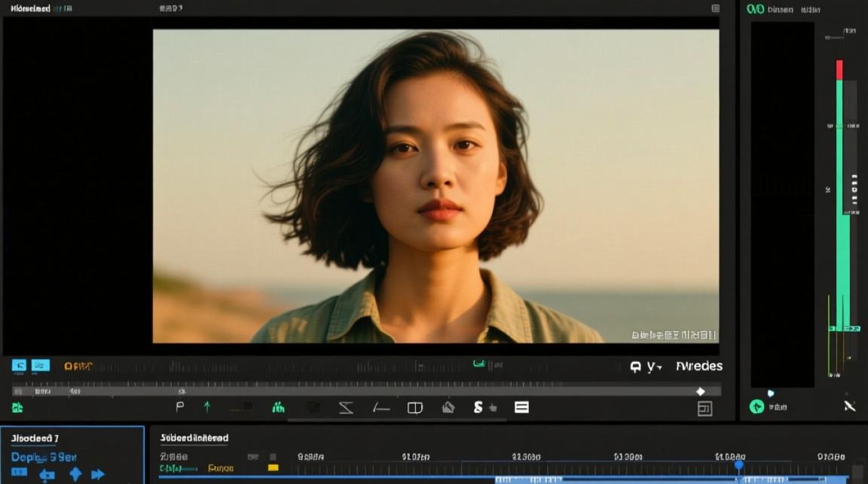Screen dimensions: 868x484
Task: Select the paint bucket fill icon
Action: pos(448,407)
